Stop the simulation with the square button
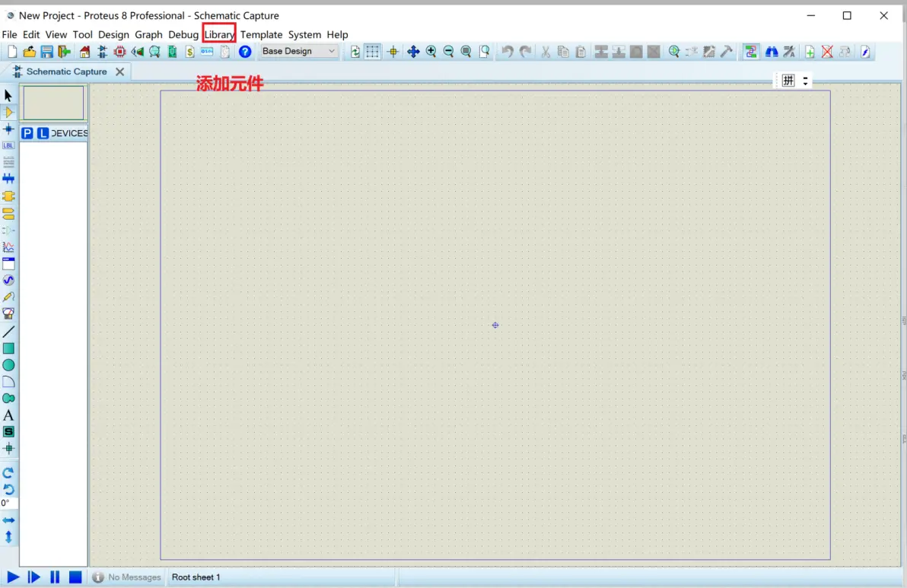 (x=75, y=577)
